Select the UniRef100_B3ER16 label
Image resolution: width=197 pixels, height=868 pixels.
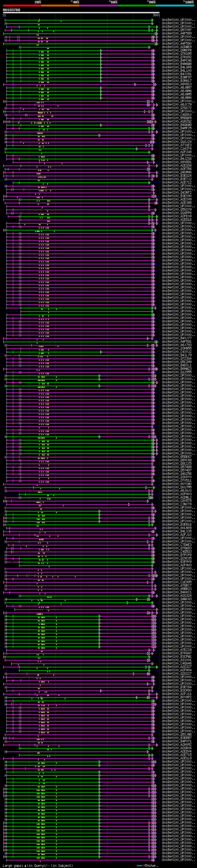(x=177, y=524)
